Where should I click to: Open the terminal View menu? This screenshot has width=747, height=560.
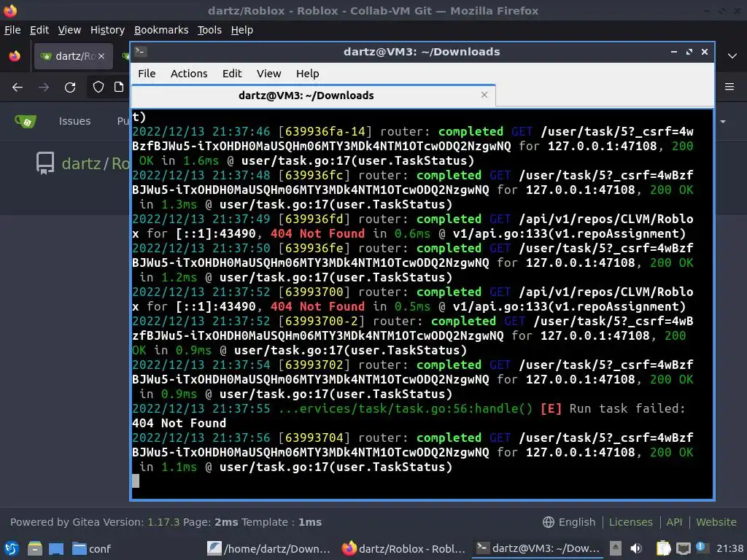point(268,74)
